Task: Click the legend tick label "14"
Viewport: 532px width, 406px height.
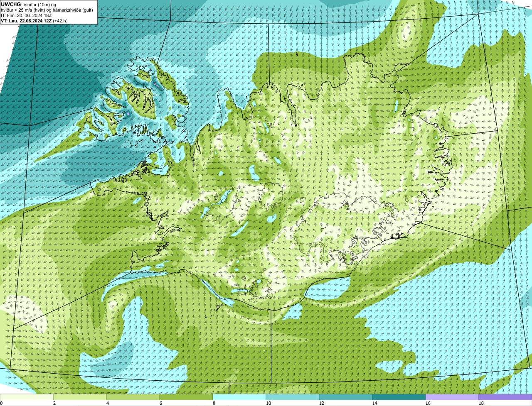Action: point(375,403)
